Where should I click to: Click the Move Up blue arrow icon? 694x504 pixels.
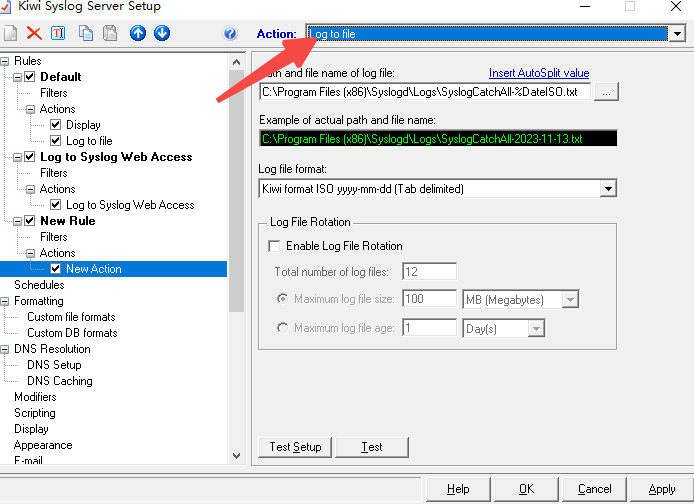point(138,33)
